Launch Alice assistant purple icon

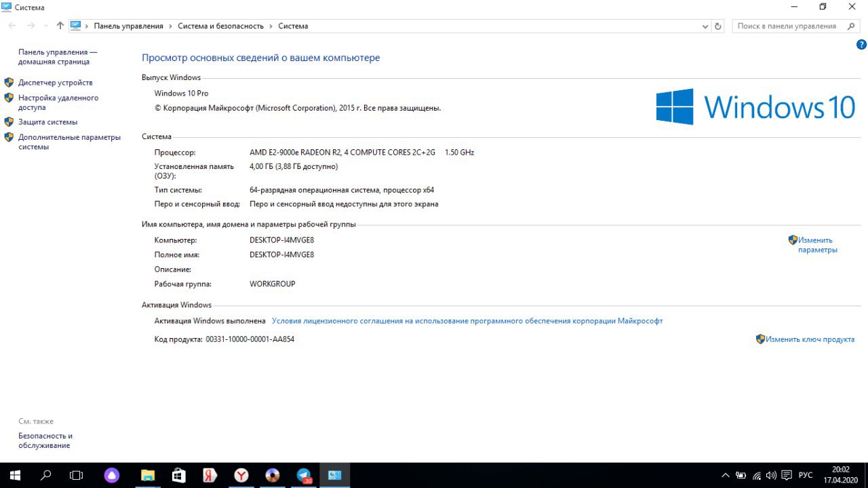pos(112,476)
